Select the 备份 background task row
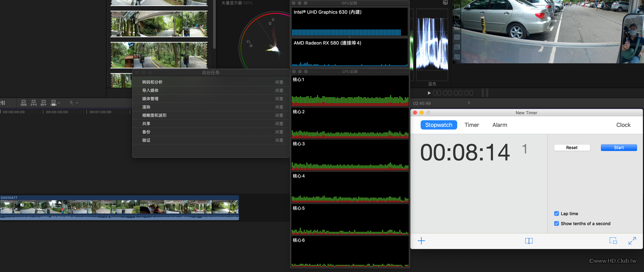Image resolution: width=644 pixels, height=272 pixels. point(211,132)
